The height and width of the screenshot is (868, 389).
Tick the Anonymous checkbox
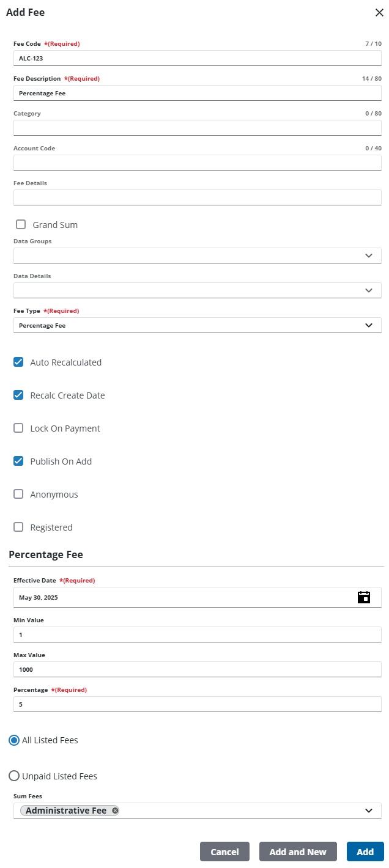pyautogui.click(x=18, y=494)
